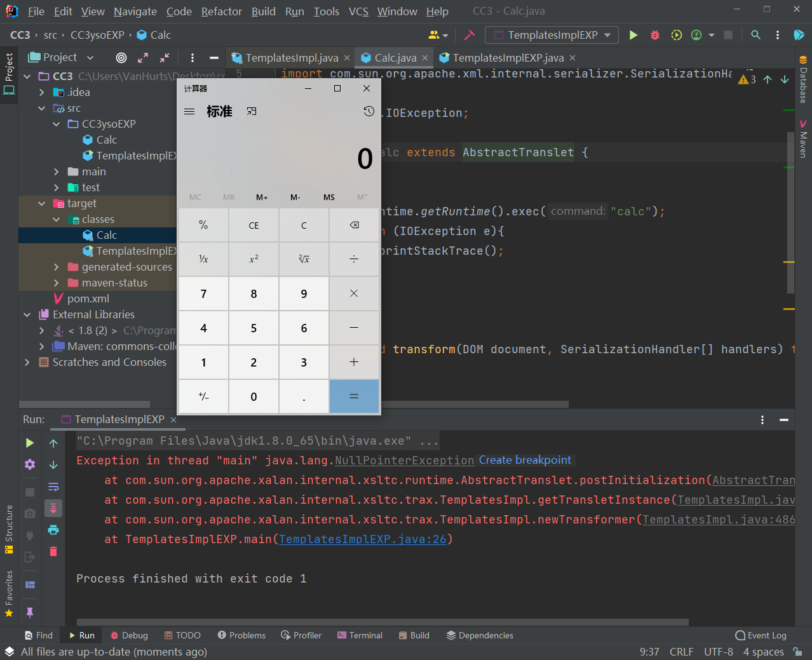Image resolution: width=812 pixels, height=660 pixels.
Task: Run the TemplatesImplEXP configuration
Action: [x=633, y=35]
